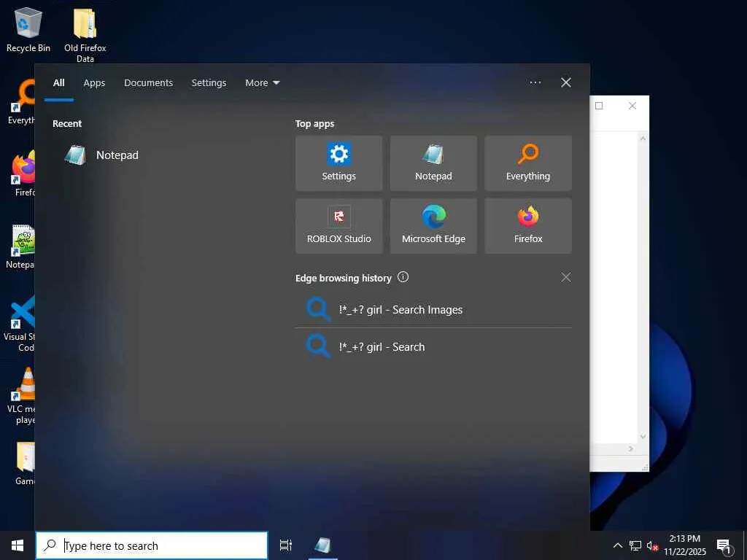Viewport: 747px width, 560px height.
Task: Open the clock showing 2:13 PM
Action: pyautogui.click(x=684, y=545)
